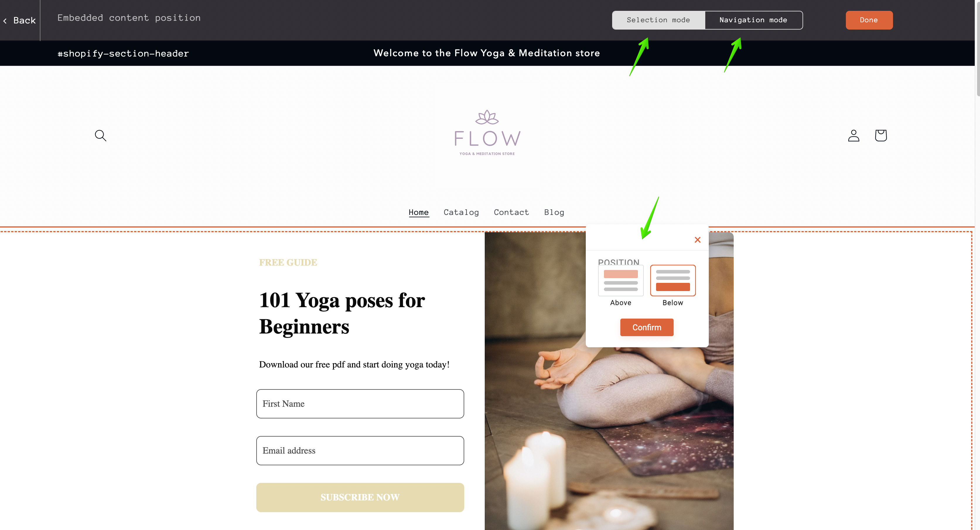Click the Confirm button
Image resolution: width=980 pixels, height=530 pixels.
pos(647,327)
